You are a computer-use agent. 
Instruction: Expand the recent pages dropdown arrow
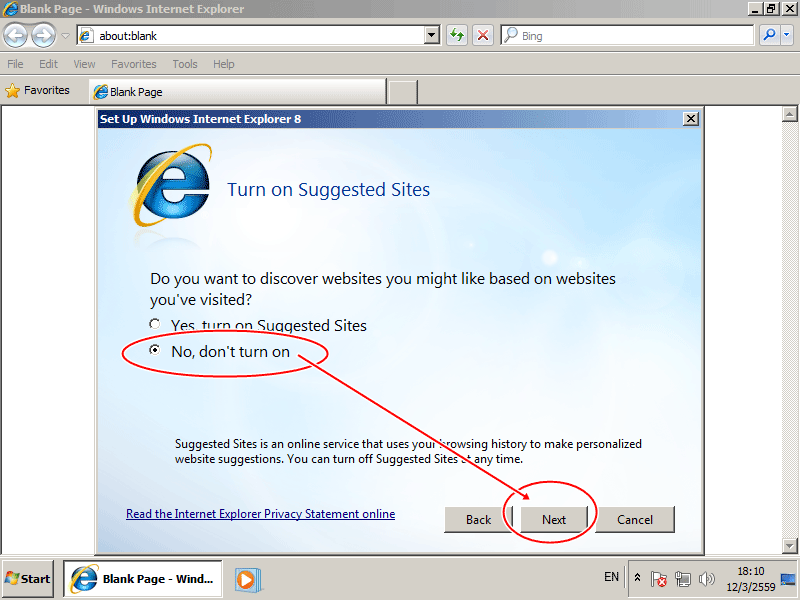(x=65, y=36)
